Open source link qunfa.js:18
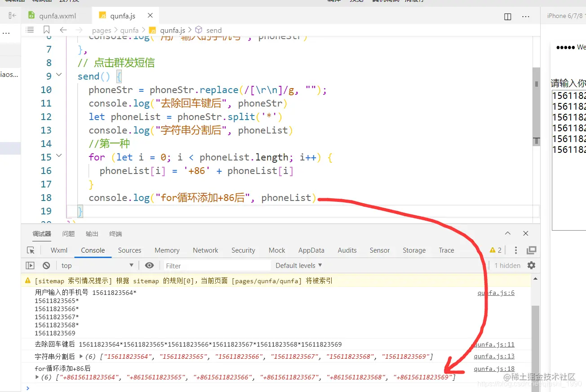 494,369
